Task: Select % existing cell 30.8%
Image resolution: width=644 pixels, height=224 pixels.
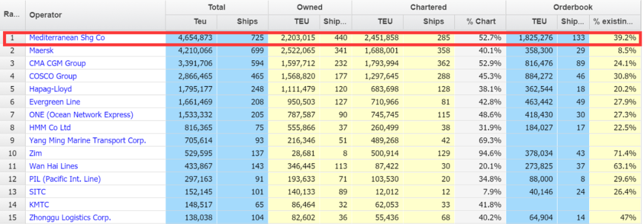Action: (x=615, y=76)
